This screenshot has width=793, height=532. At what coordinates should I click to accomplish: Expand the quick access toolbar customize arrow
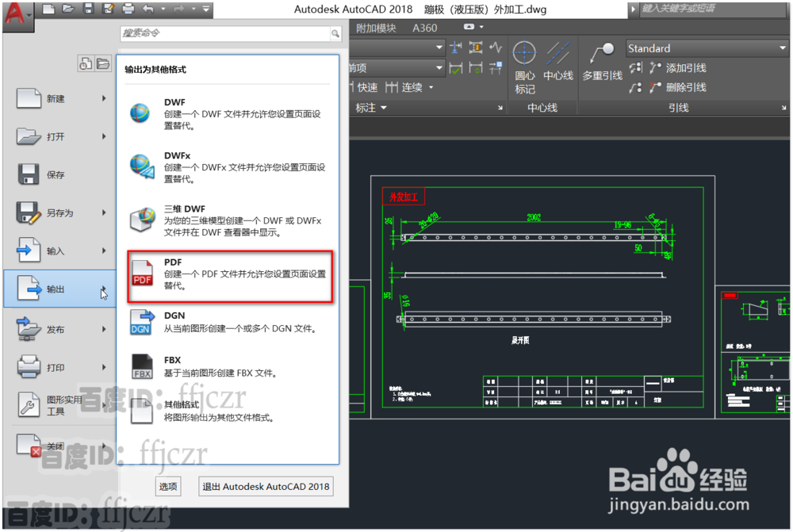coord(206,9)
